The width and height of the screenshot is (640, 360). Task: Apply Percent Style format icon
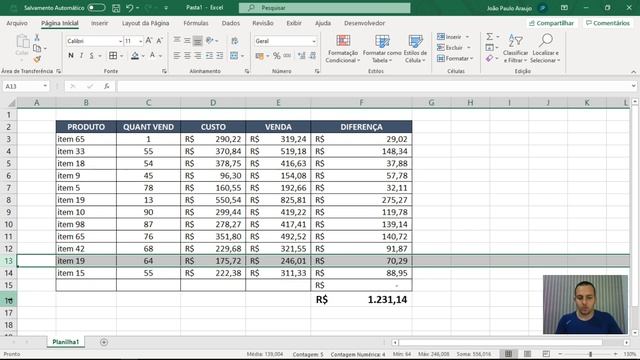pos(277,56)
